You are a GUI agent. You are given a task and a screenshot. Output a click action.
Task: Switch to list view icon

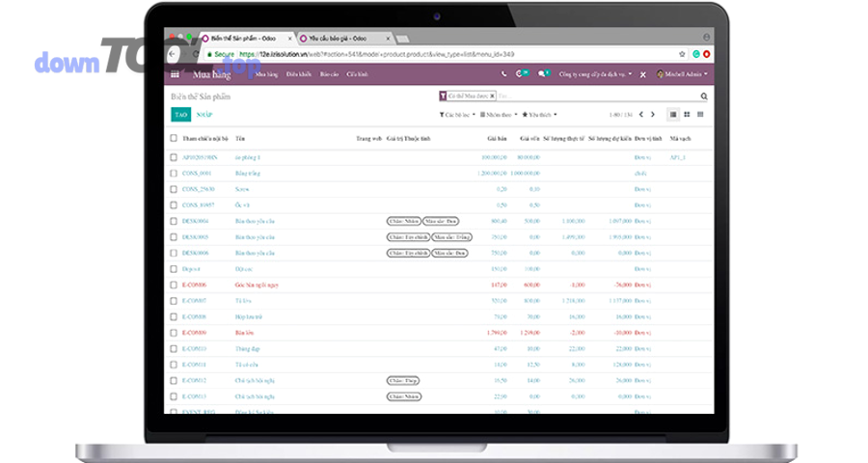coord(672,115)
